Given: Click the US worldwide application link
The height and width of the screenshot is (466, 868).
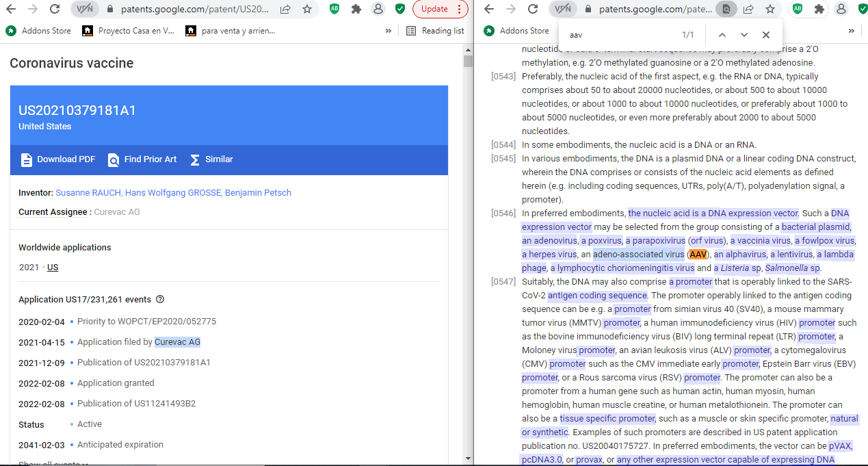Looking at the screenshot, I should [x=53, y=268].
